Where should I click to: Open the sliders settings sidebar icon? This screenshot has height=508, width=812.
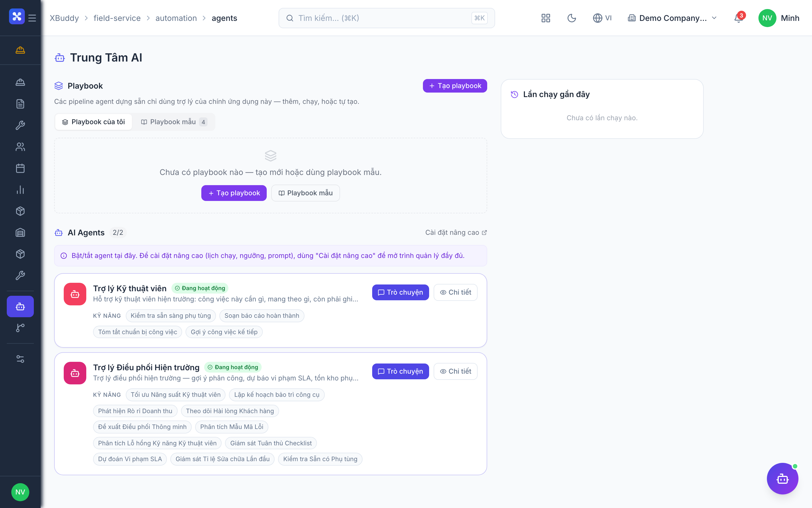(20, 359)
